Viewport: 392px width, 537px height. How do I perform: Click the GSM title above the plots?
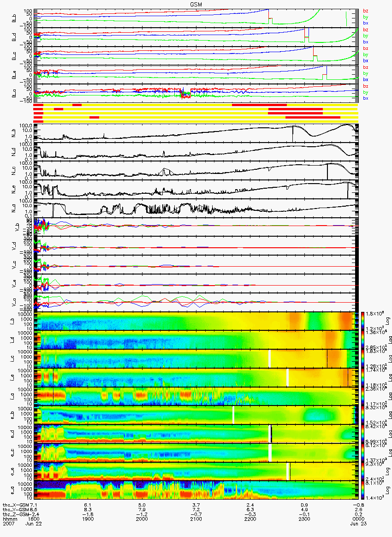click(197, 4)
